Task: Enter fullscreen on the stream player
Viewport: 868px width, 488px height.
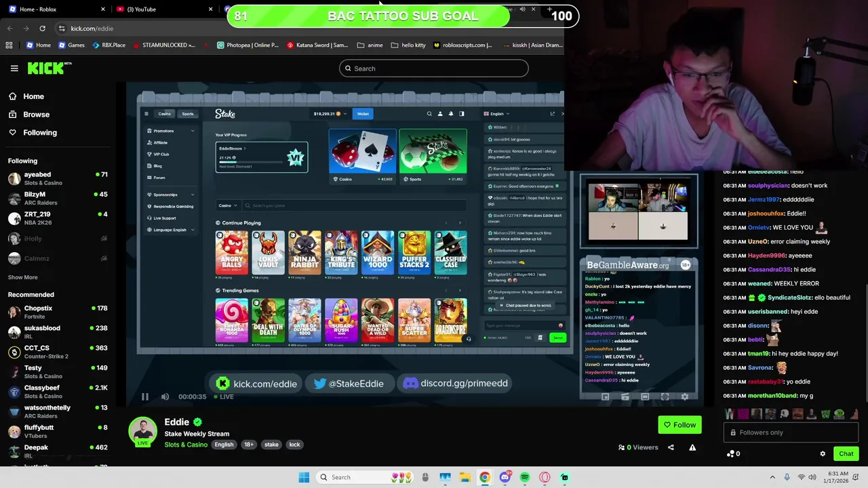Action: (665, 396)
